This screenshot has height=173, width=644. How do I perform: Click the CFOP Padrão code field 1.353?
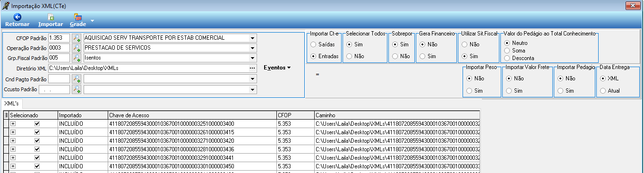[x=59, y=38]
